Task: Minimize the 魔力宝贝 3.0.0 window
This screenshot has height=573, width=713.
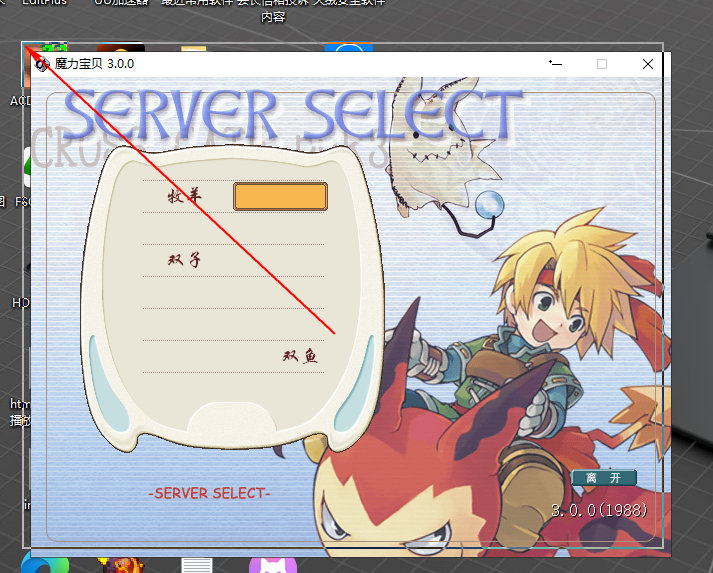Action: (555, 64)
